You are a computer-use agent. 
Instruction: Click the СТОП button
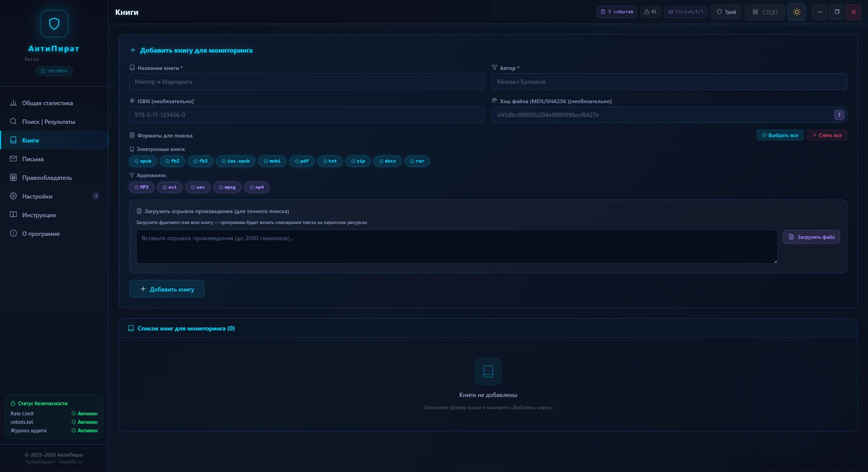765,12
